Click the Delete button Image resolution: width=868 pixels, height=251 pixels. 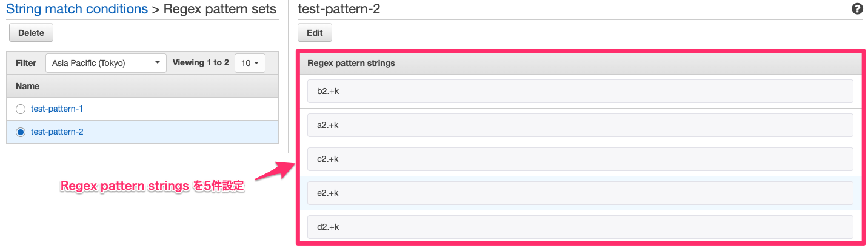click(x=31, y=33)
